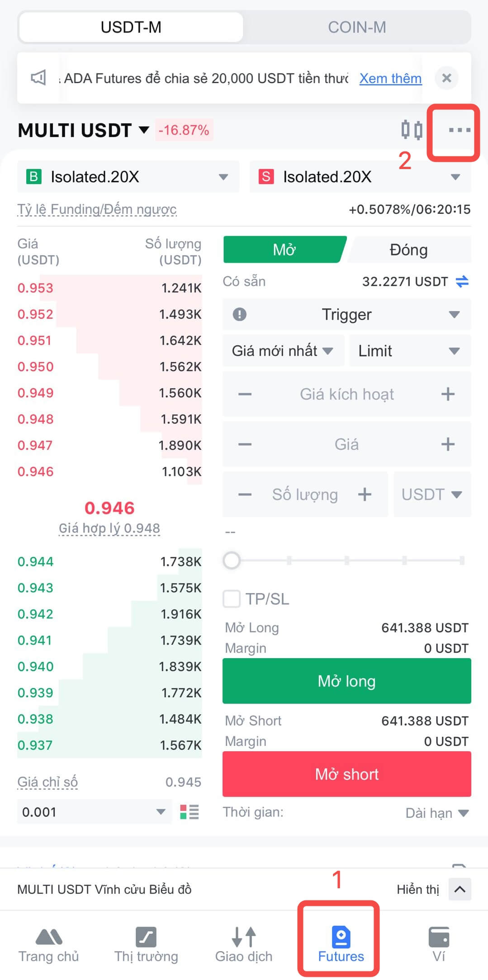The width and height of the screenshot is (488, 980).
Task: Open the 0.001 price precision dropdown
Action: (x=94, y=812)
